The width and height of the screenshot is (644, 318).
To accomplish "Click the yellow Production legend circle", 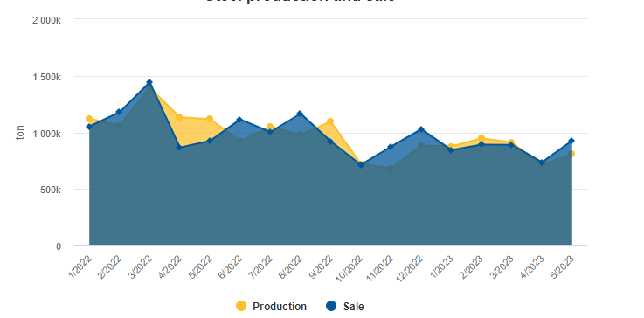I will click(241, 306).
